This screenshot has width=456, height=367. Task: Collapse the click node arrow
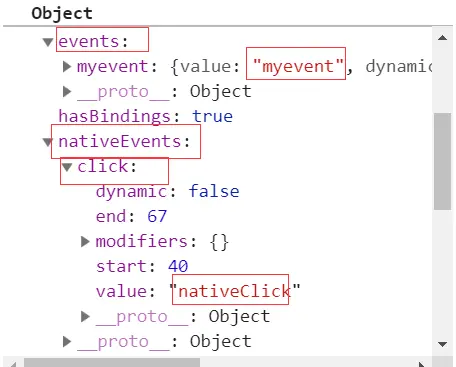tap(67, 167)
